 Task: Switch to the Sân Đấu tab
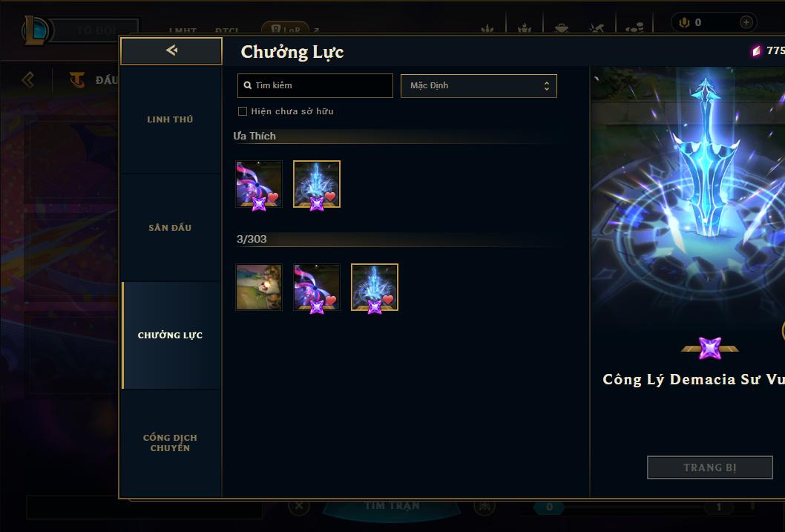point(170,228)
